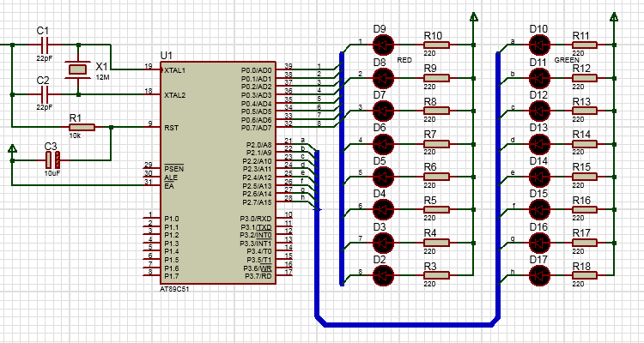
Task: Select LED D2 at bottom of red column
Action: pyautogui.click(x=383, y=275)
